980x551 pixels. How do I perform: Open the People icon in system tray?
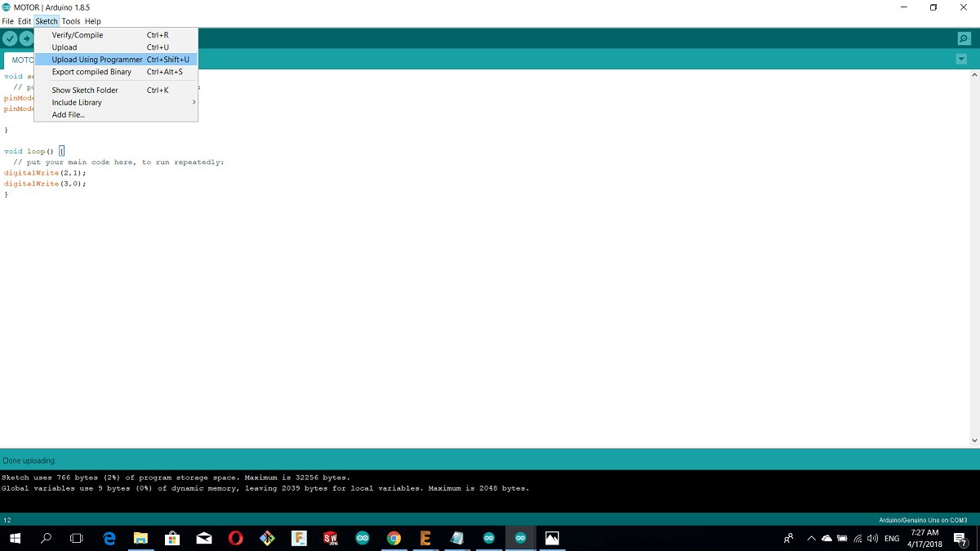[788, 539]
